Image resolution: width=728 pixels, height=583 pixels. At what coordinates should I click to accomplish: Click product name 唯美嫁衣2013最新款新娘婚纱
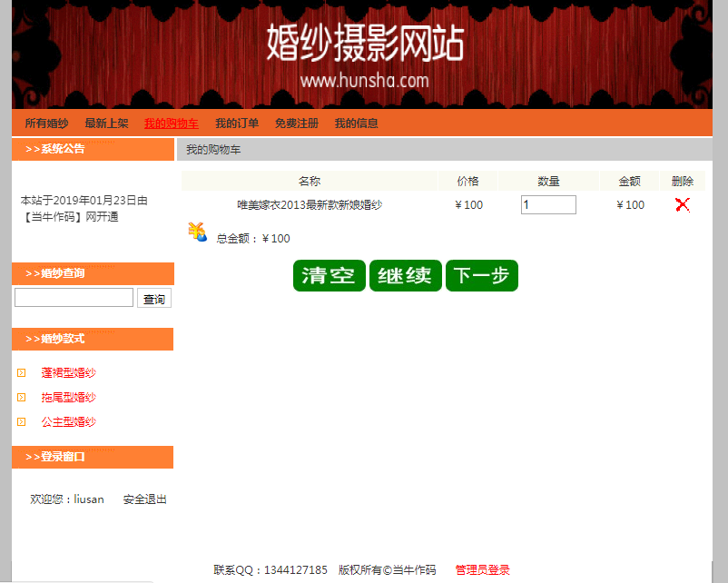[310, 205]
